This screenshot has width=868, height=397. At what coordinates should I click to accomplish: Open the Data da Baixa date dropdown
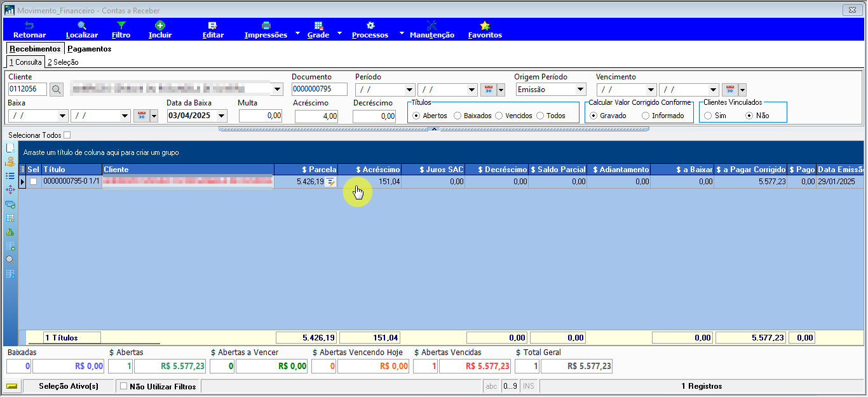(221, 116)
